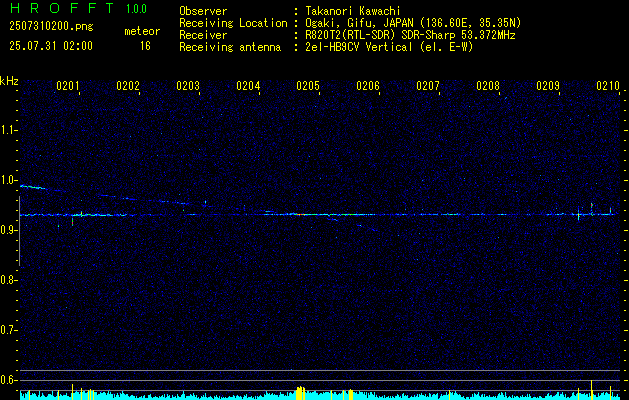Click the sloping echo trace near 1.0 kHz
This screenshot has width=629, height=400.
[x=32, y=187]
